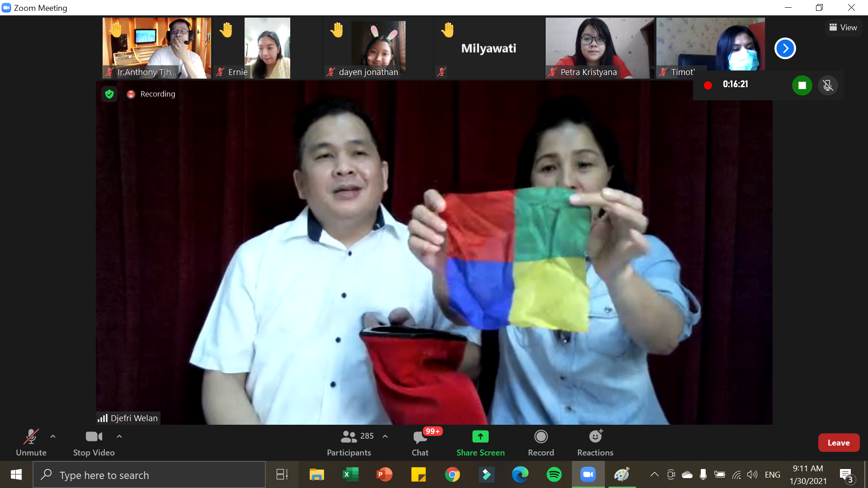Click the Recording status label

tap(158, 94)
